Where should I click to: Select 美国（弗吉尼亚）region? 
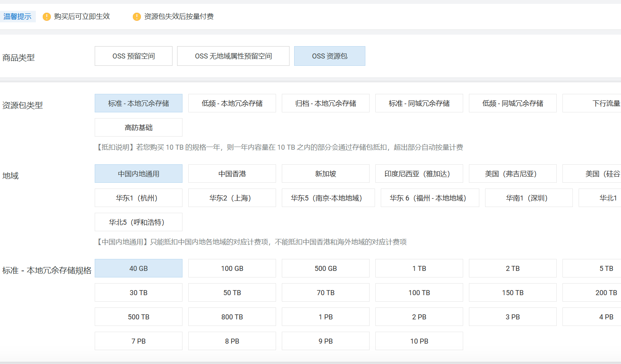point(513,174)
